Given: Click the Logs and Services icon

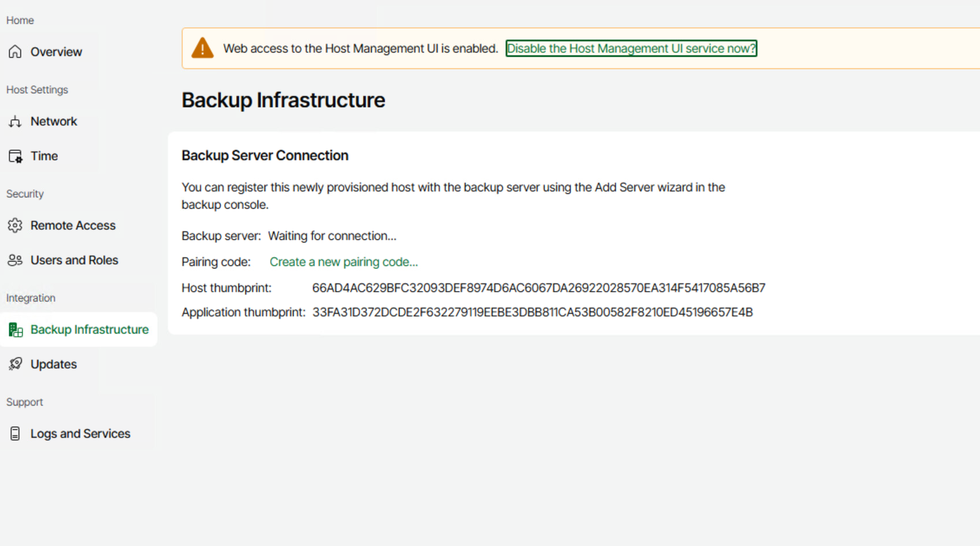Looking at the screenshot, I should pyautogui.click(x=15, y=433).
